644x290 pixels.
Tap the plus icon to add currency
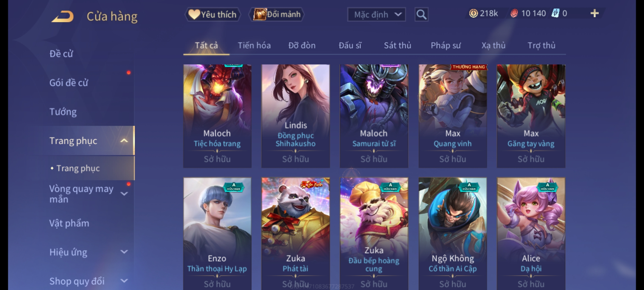pos(595,13)
